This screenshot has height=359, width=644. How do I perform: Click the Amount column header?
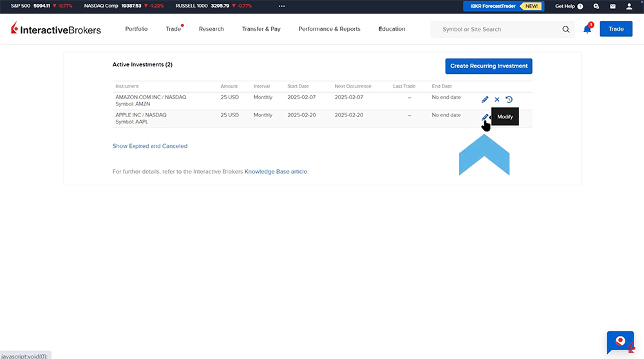[229, 86]
